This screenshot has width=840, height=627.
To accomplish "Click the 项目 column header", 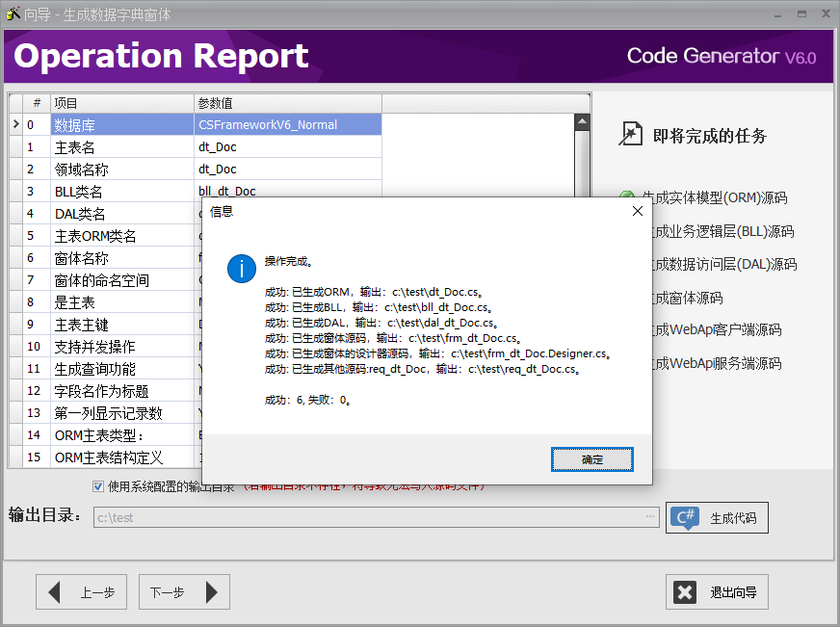I will pos(120,103).
